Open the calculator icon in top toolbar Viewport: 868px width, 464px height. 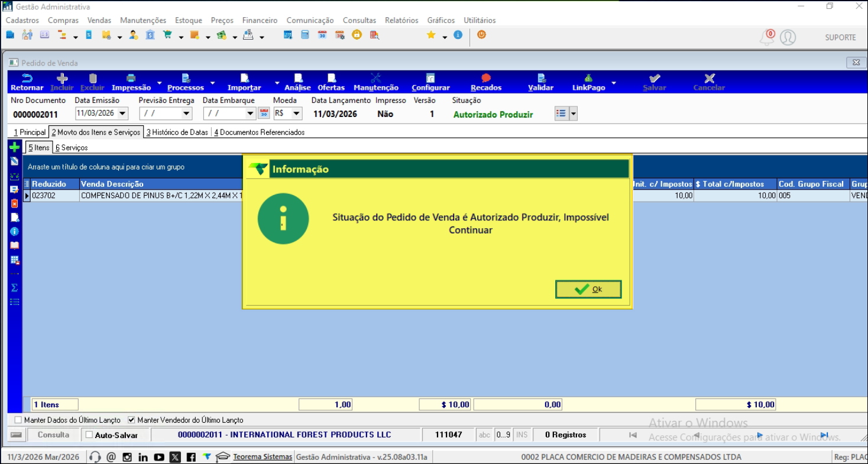click(x=305, y=35)
